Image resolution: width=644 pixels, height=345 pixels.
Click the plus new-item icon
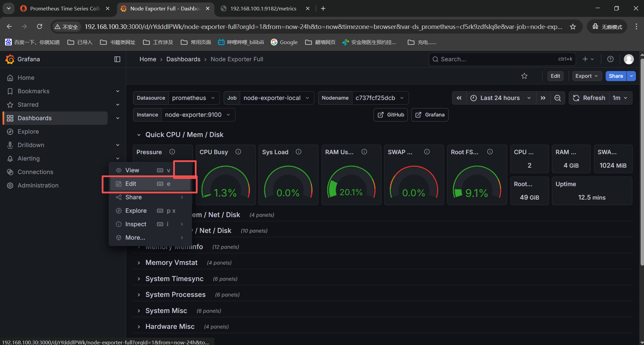pos(588,59)
